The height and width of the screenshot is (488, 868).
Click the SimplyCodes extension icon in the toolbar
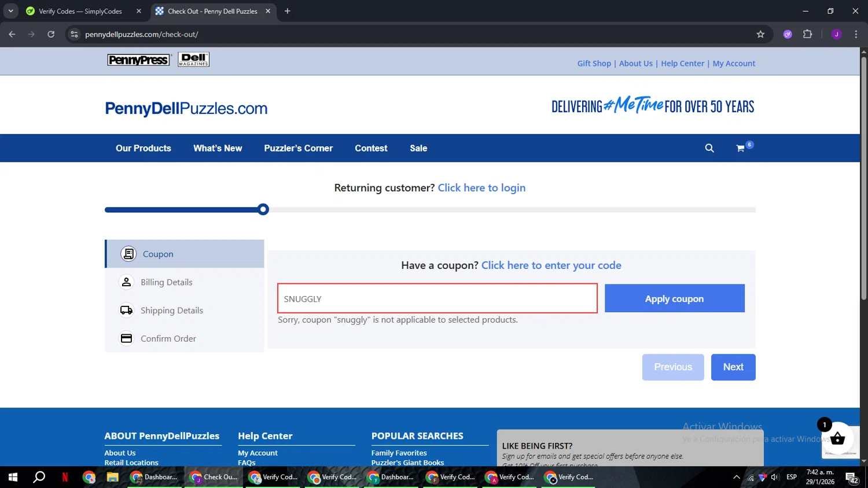[788, 34]
